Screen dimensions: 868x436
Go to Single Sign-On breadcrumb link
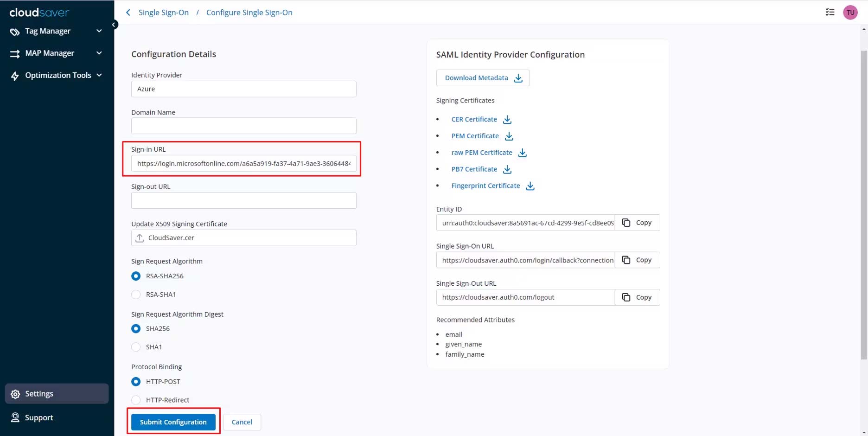[163, 13]
